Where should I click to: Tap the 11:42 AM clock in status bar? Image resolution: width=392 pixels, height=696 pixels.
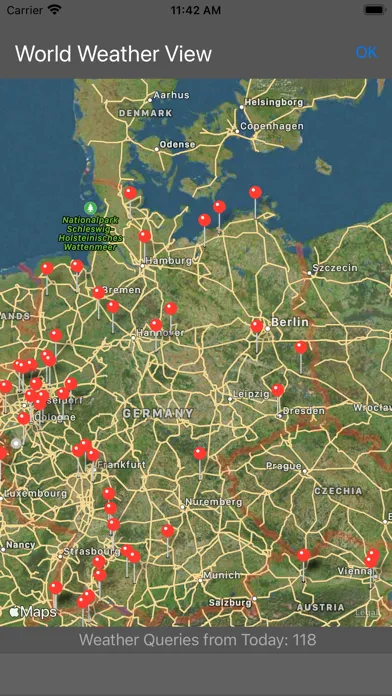(196, 10)
